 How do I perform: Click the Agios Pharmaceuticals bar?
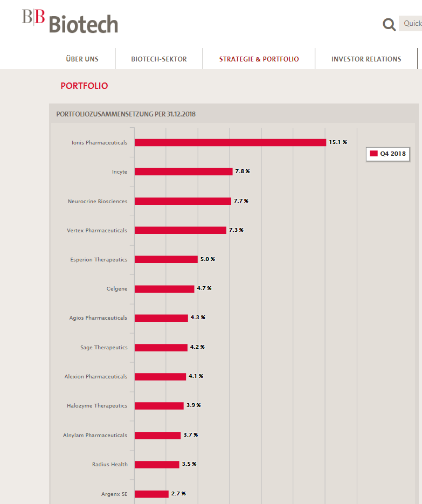click(x=161, y=318)
